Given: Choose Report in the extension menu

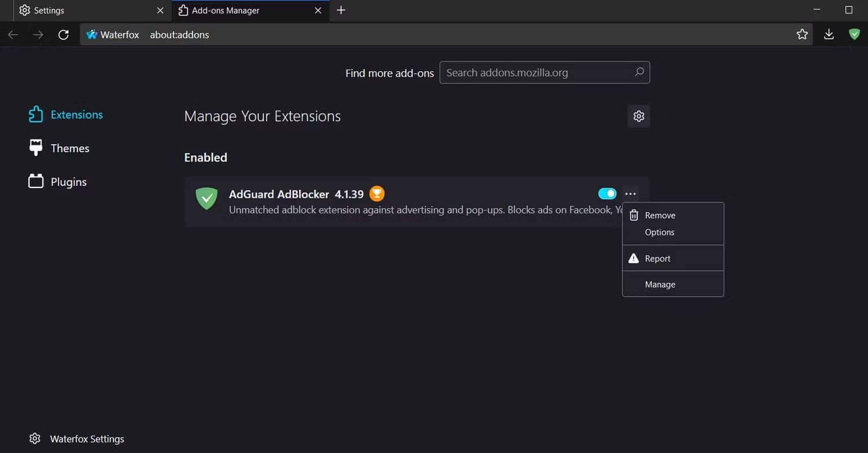Looking at the screenshot, I should click(657, 258).
